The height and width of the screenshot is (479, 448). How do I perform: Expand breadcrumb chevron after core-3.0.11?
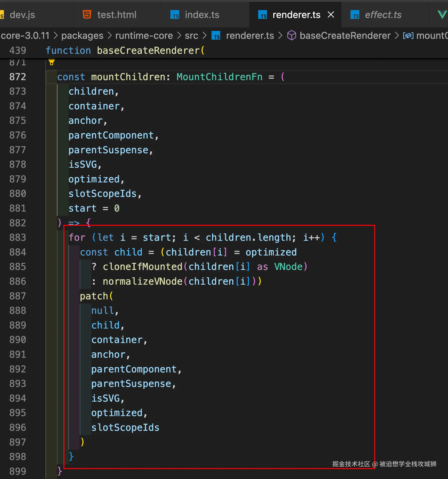(x=56, y=36)
